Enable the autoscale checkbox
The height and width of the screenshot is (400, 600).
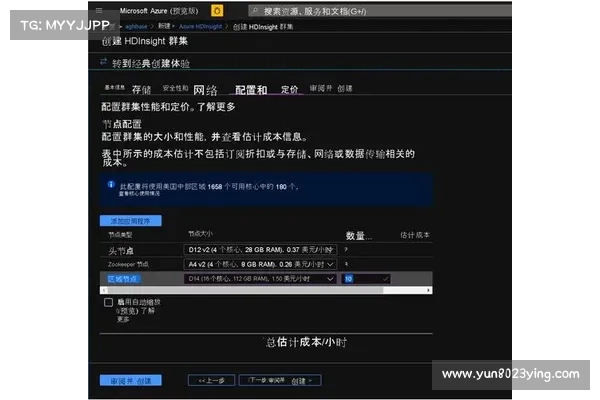click(x=108, y=301)
